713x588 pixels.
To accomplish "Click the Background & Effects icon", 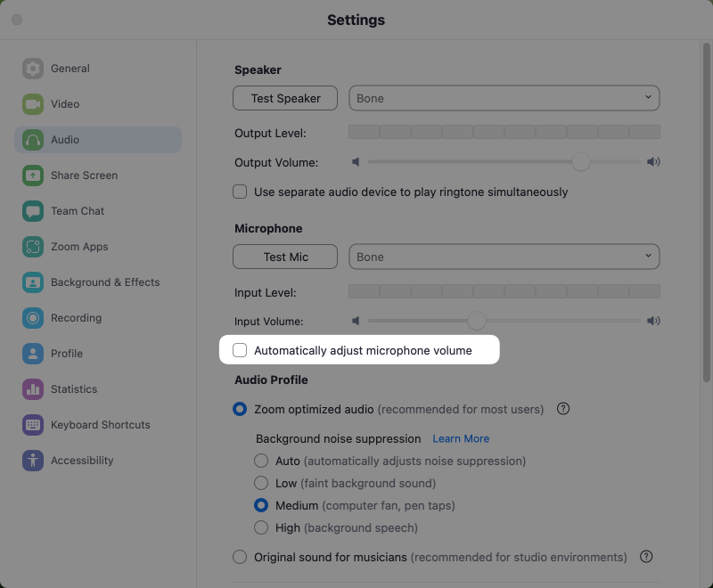I will (x=33, y=282).
